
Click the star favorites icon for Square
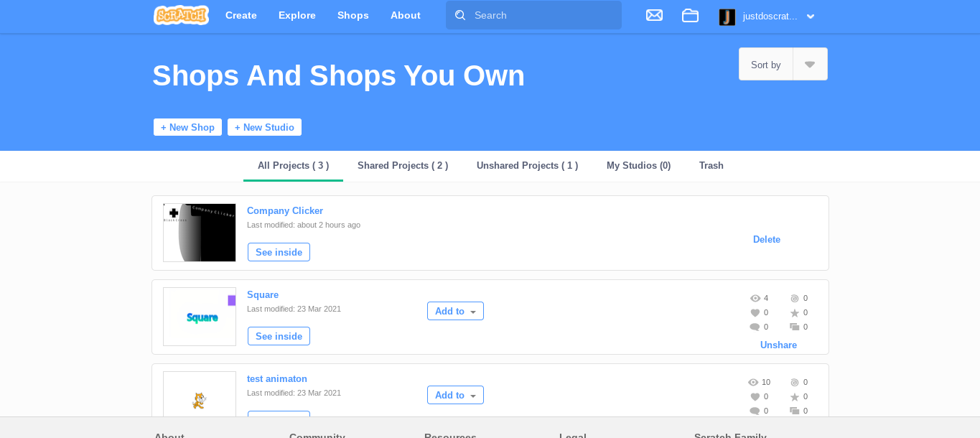pyautogui.click(x=794, y=313)
